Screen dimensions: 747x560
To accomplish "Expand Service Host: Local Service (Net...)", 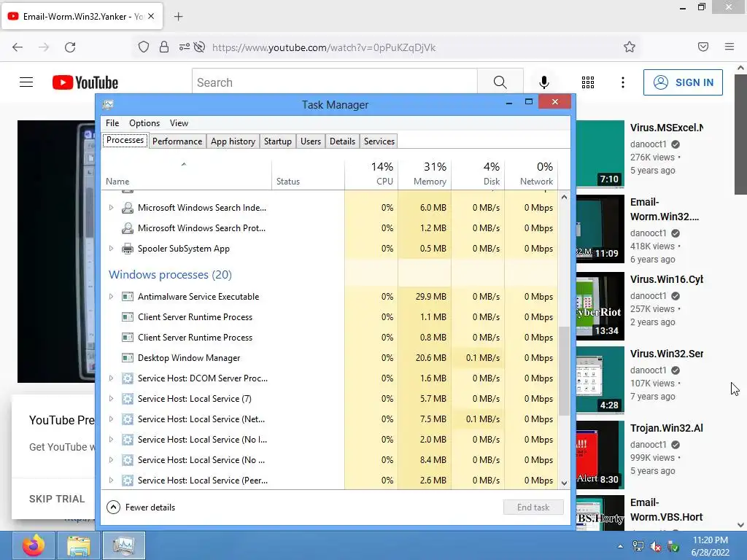I will pyautogui.click(x=111, y=419).
